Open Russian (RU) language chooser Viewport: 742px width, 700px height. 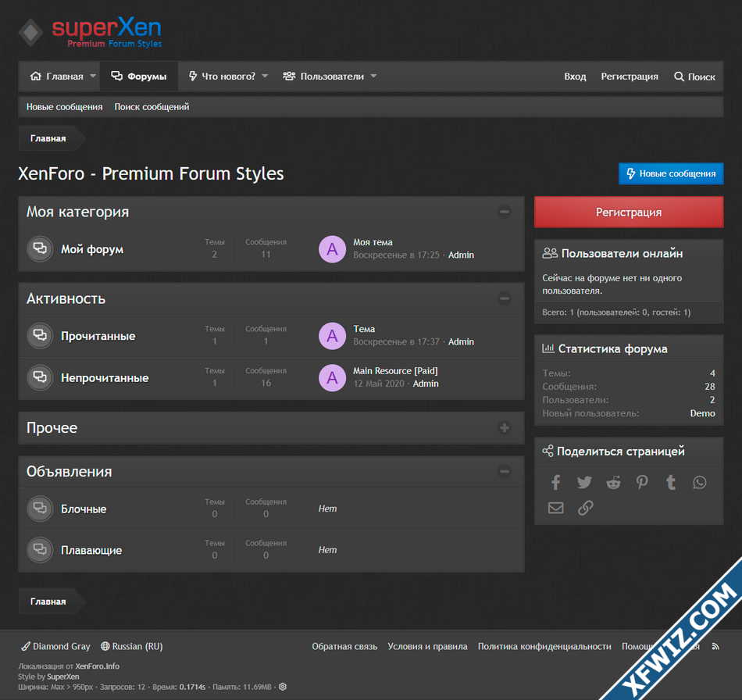click(x=131, y=647)
